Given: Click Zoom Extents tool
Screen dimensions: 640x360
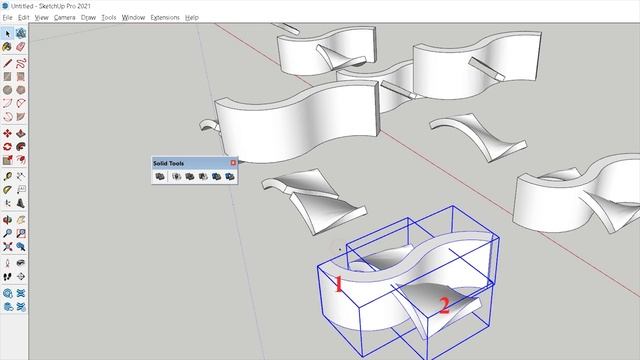Looking at the screenshot, I should pos(7,247).
